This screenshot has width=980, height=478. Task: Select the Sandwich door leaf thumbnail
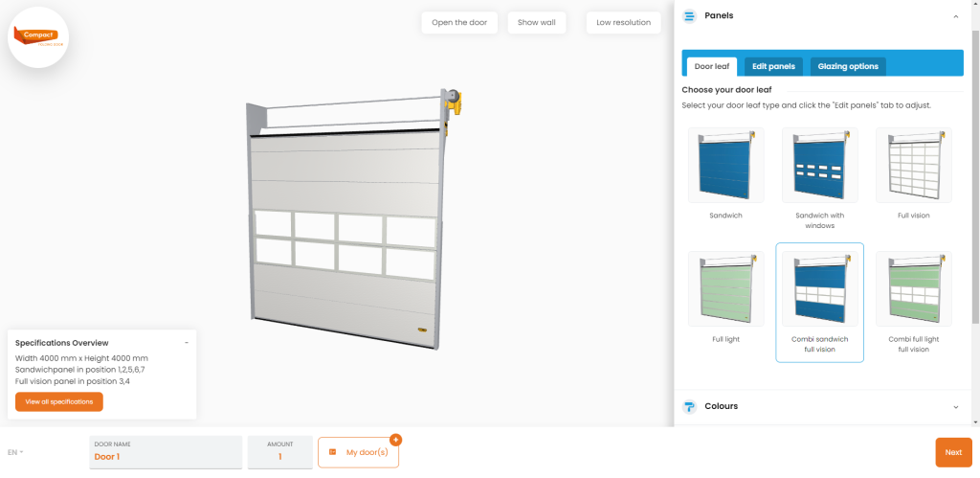[x=725, y=165]
